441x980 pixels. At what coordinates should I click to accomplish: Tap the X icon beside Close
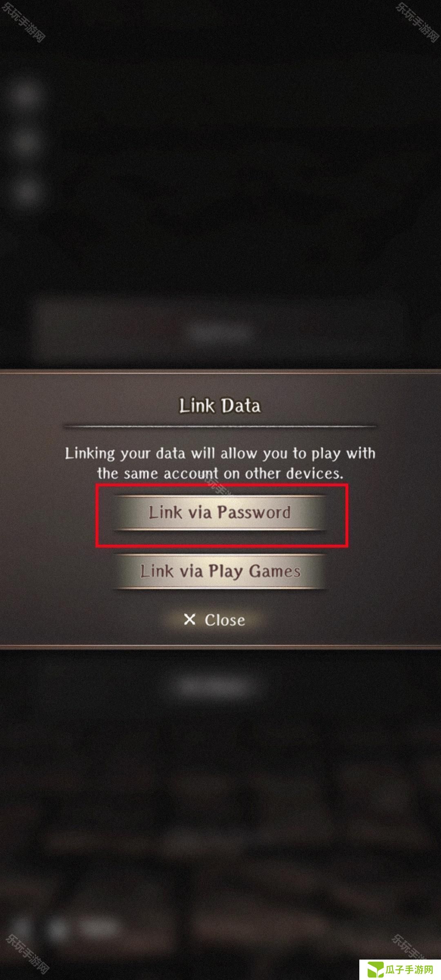pos(189,619)
